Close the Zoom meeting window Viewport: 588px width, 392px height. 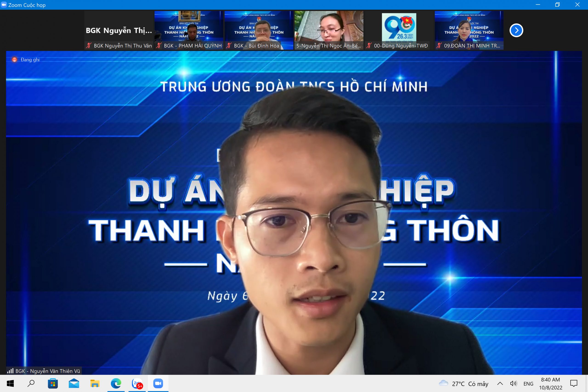click(577, 5)
